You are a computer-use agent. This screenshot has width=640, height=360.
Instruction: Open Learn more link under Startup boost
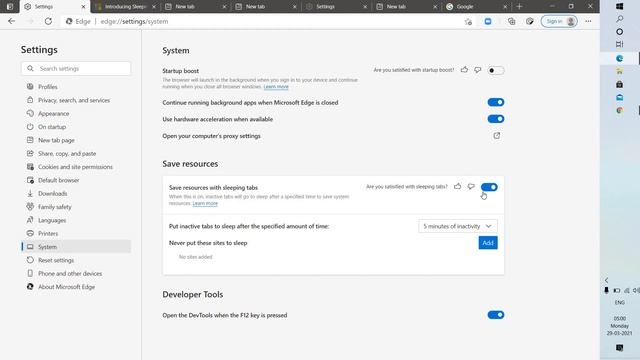(x=276, y=87)
